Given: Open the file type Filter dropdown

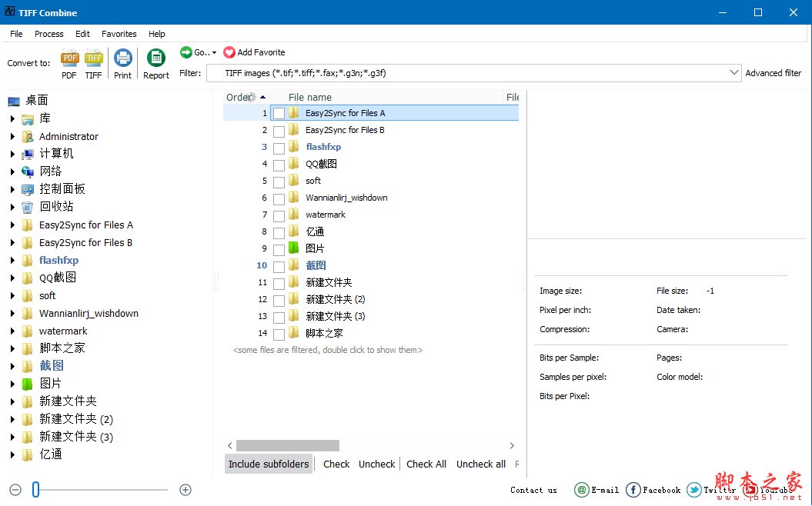Looking at the screenshot, I should pos(731,73).
